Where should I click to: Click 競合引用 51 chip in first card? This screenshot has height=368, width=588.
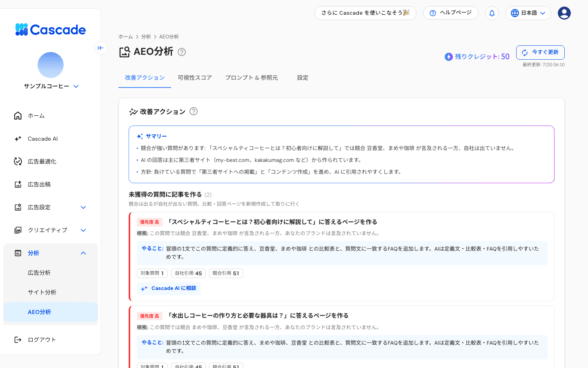coord(226,273)
